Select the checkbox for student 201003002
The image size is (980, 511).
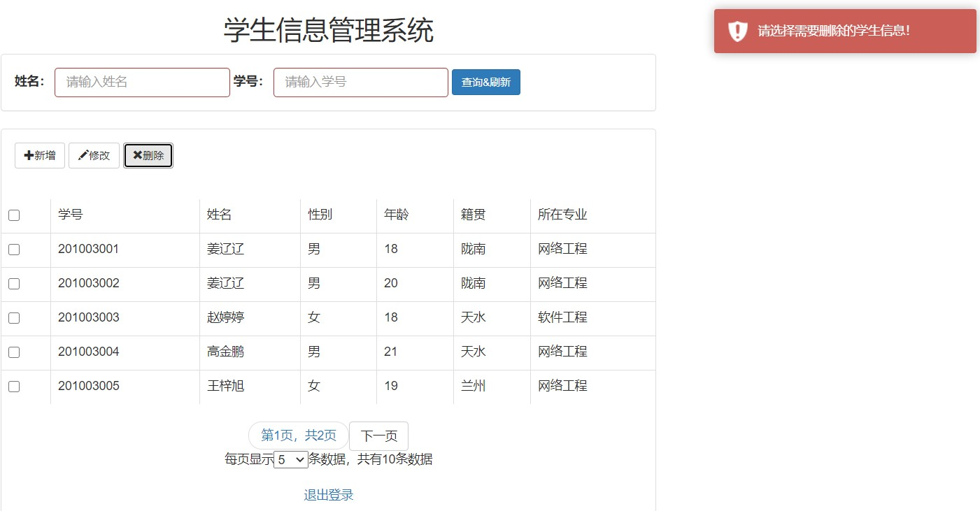click(x=14, y=284)
